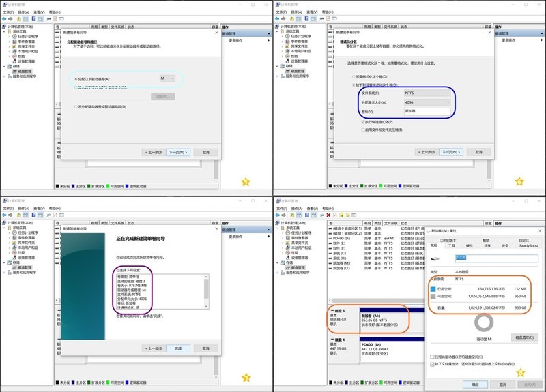Open the 帮助(H) menu in the 新加卷 (M:) properties window
The width and height of the screenshot is (546, 392).
[x=328, y=209]
